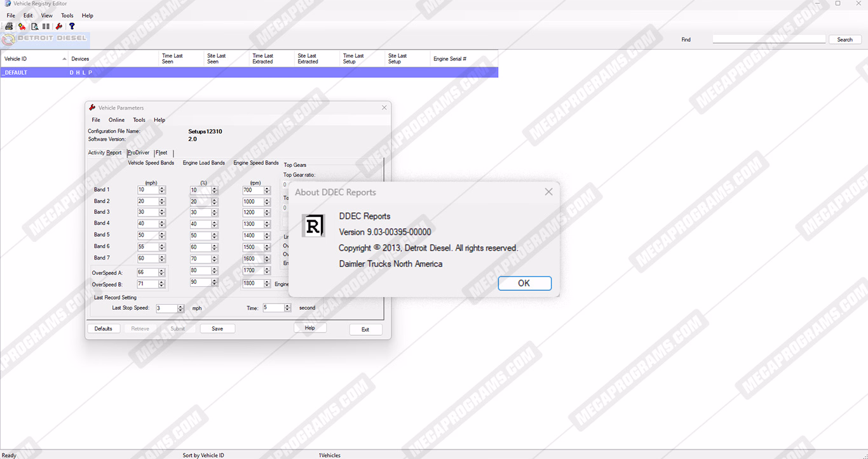Increase Last Stop Speed using up arrow
The image size is (868, 459).
[x=180, y=307]
